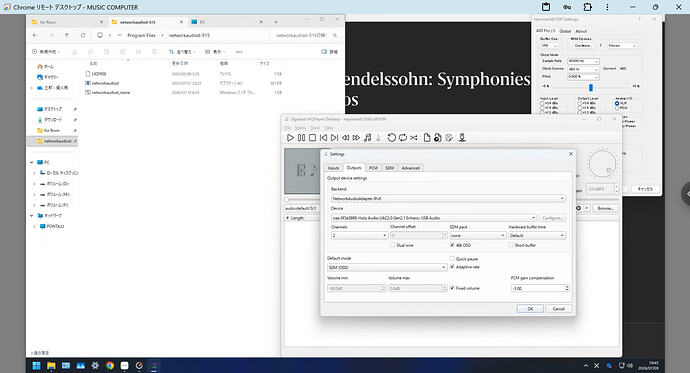Confirm settings with the OK button
Image resolution: width=690 pixels, height=373 pixels.
(x=530, y=309)
